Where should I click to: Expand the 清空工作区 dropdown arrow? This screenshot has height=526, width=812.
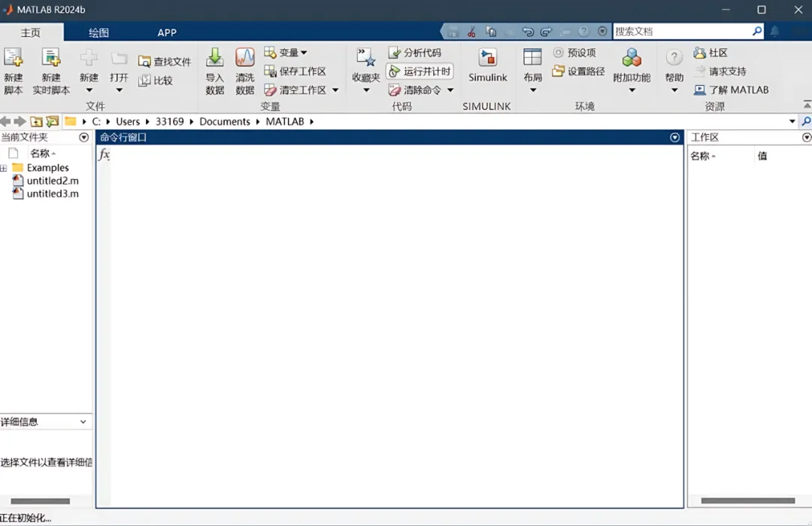[335, 90]
